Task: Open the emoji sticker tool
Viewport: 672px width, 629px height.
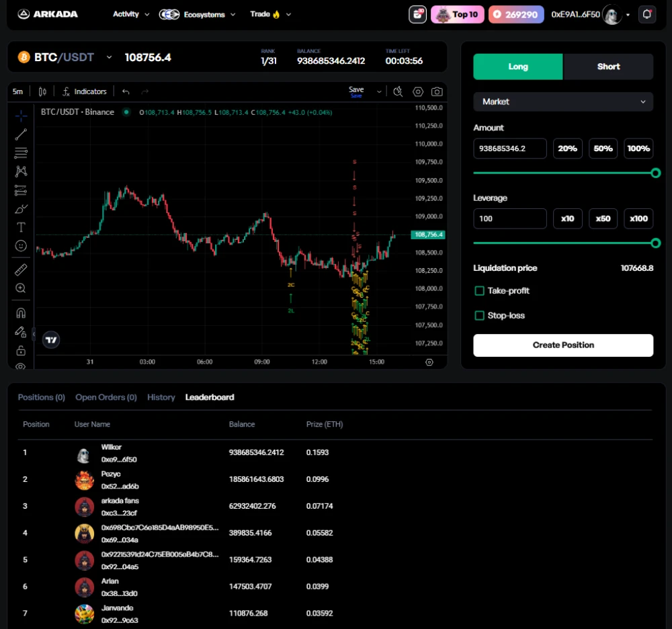Action: click(21, 246)
